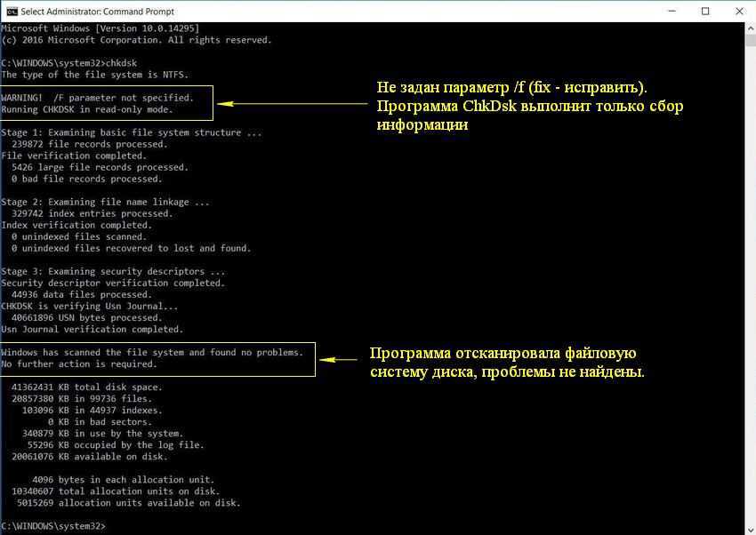The width and height of the screenshot is (756, 535).
Task: Click '44936 data files processed.'
Action: coord(82,294)
